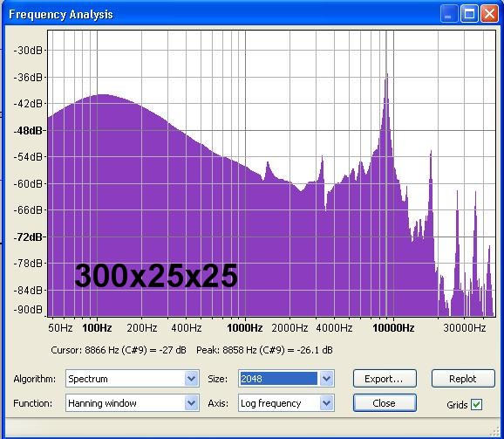Click the Hanning window combo box
The height and width of the screenshot is (439, 504).
point(133,403)
